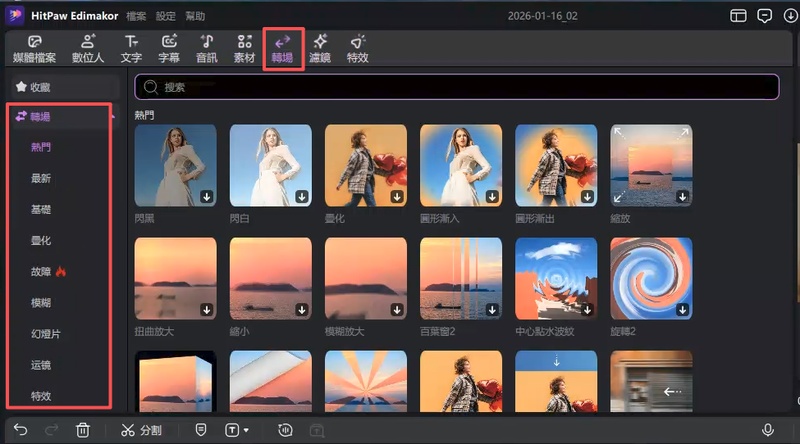Open the 特效 effects tab in toolbar

pos(358,49)
